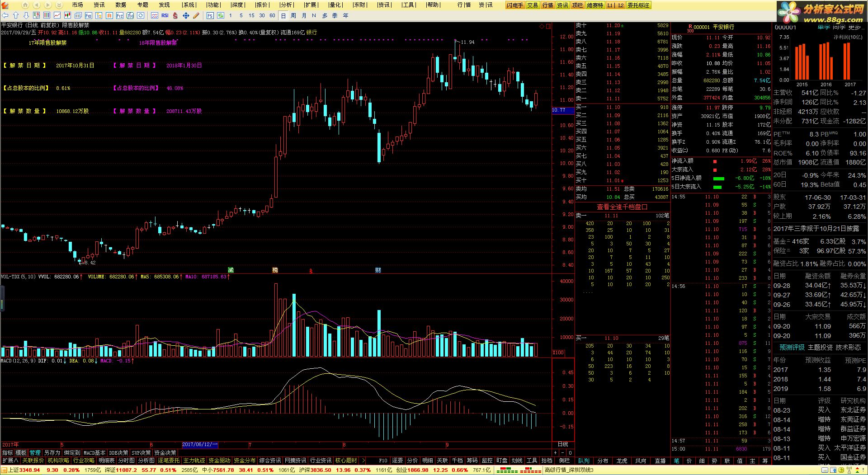Open the 主力轨迹 bottom tab
The width and height of the screenshot is (868, 475).
(194, 461)
